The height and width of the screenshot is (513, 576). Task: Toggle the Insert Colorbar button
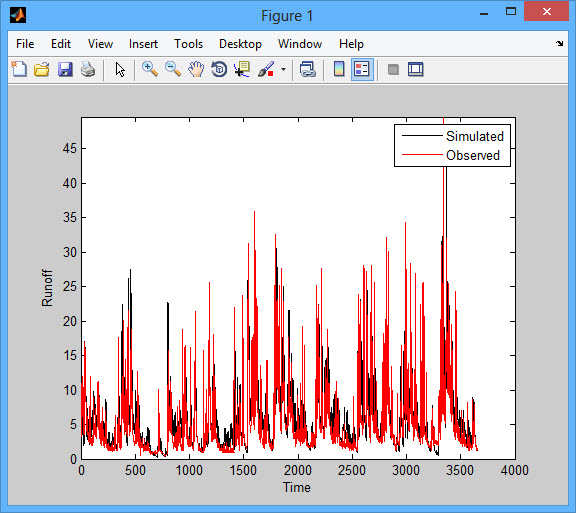coord(339,69)
